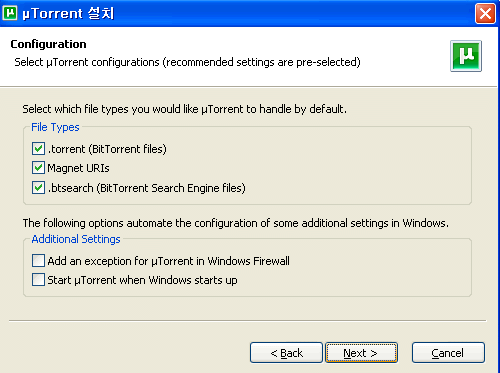Click the Additional Settings group heading
Screen dimensions: 500x373
click(x=76, y=239)
